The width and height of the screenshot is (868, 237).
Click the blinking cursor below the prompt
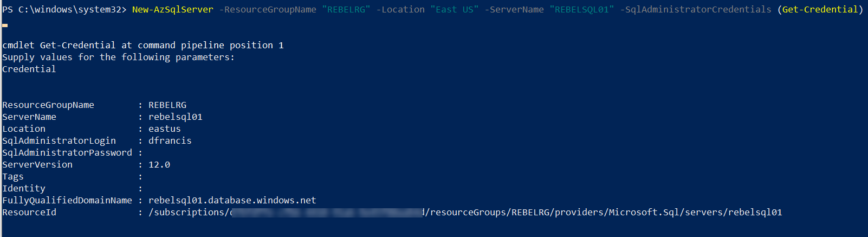(5, 25)
